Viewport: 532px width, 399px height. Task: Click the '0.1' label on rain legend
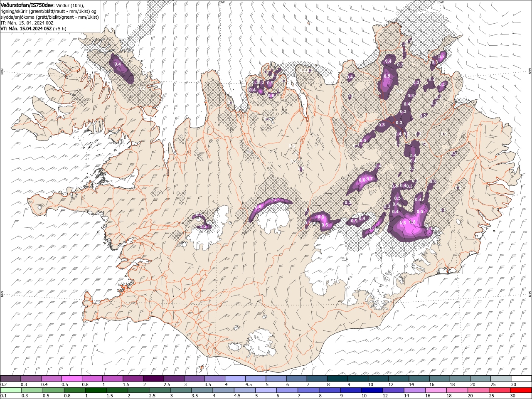(x=3, y=396)
